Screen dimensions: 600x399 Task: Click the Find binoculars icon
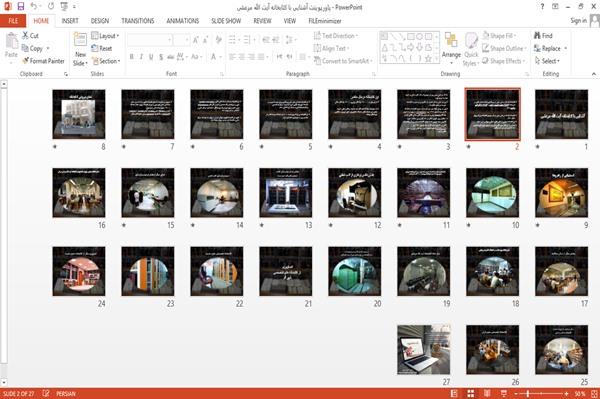pyautogui.click(x=537, y=36)
